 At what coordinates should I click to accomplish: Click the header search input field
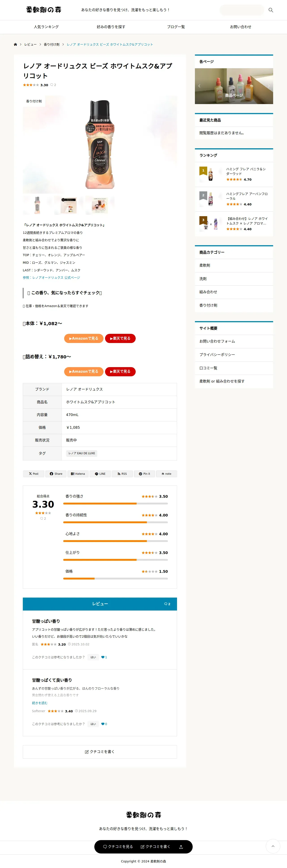point(242,10)
